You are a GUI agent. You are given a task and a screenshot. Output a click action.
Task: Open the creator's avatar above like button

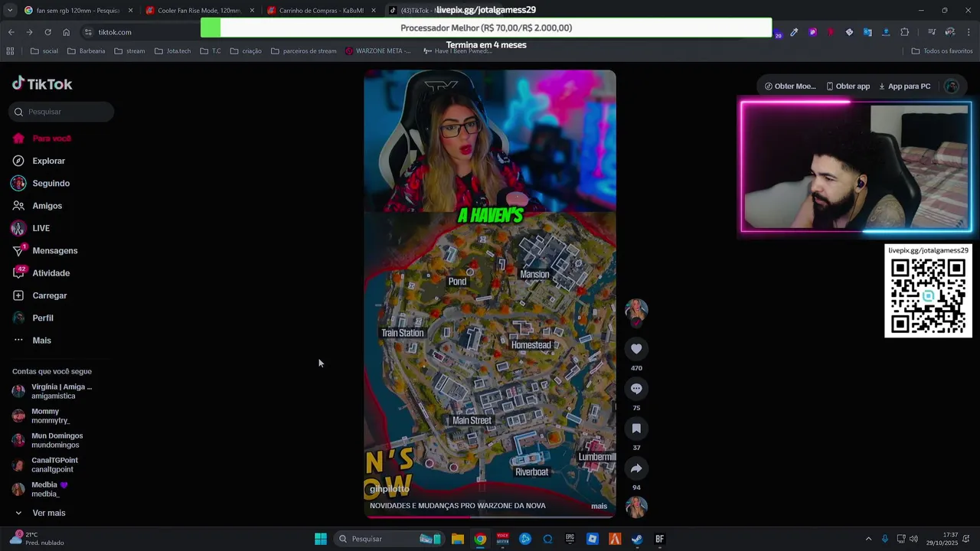(x=636, y=310)
